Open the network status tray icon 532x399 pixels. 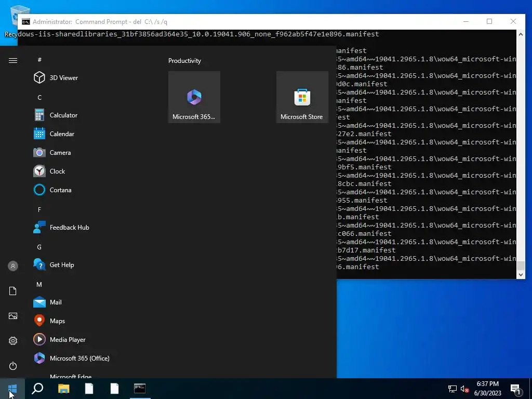(x=453, y=389)
